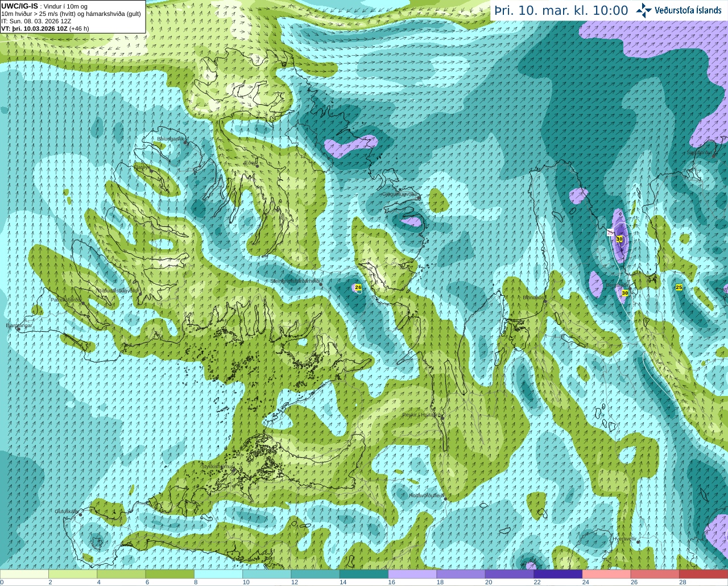Click the yellow gust marker labeled 25
The width and height of the screenshot is (728, 586).
pyautogui.click(x=679, y=287)
